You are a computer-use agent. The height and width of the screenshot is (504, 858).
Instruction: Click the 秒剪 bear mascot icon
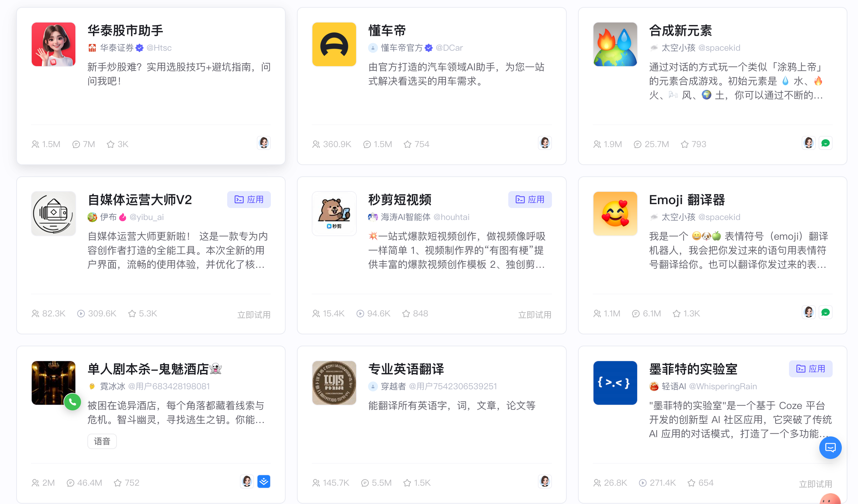click(x=334, y=214)
